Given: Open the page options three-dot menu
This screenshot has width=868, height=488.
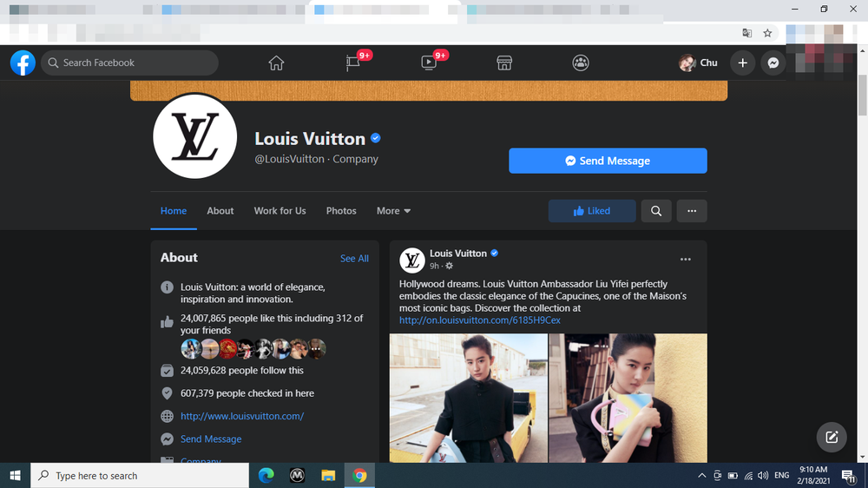Looking at the screenshot, I should tap(692, 211).
